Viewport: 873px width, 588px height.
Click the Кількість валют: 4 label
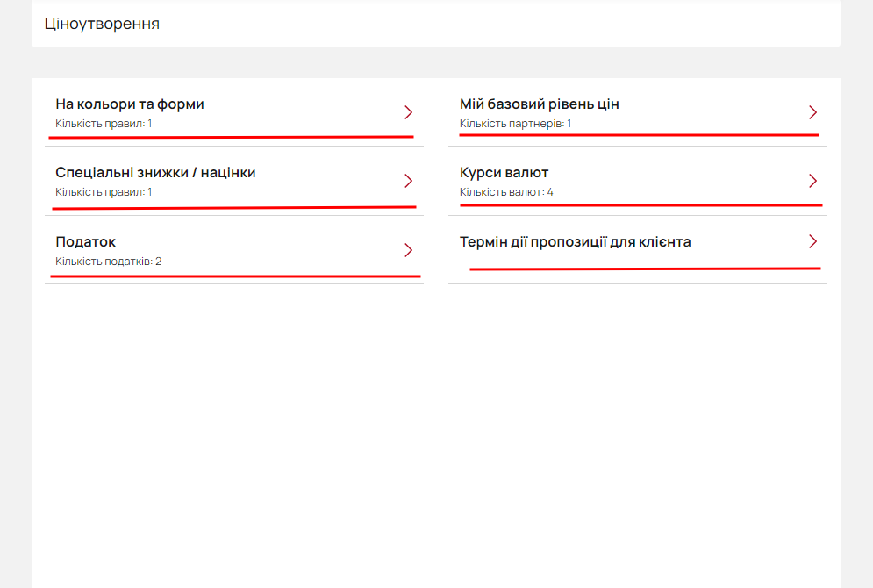click(x=506, y=192)
